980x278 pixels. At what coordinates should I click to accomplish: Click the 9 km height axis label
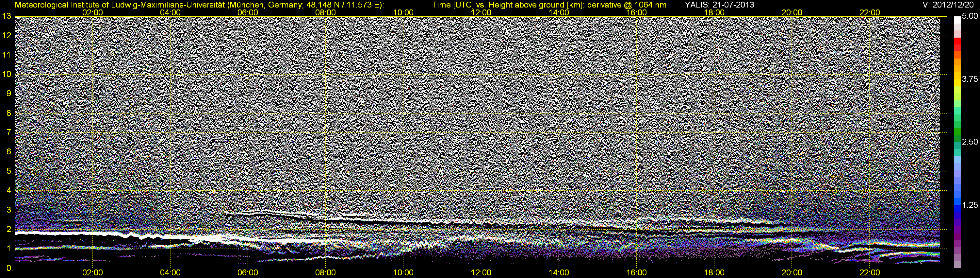9,94
